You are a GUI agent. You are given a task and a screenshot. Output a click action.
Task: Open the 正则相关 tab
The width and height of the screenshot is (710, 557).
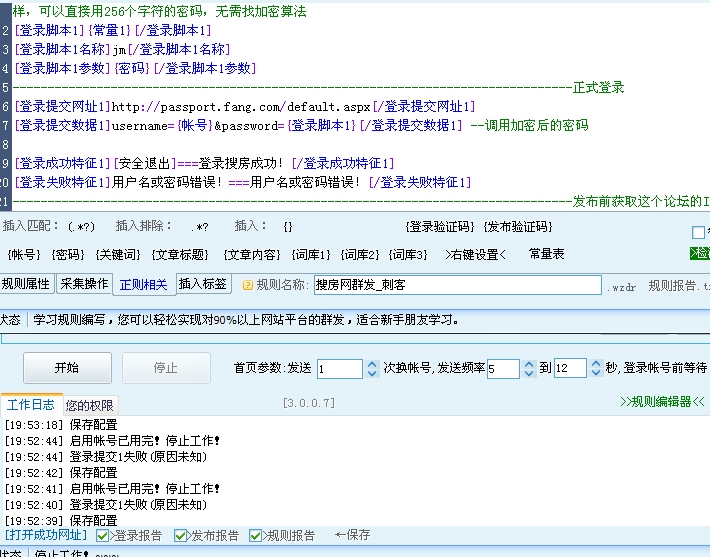[x=144, y=285]
